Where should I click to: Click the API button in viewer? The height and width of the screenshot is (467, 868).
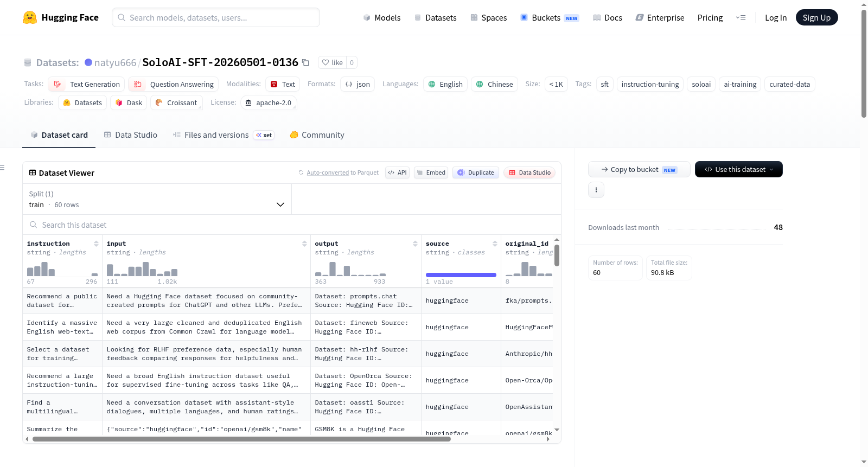(x=397, y=172)
